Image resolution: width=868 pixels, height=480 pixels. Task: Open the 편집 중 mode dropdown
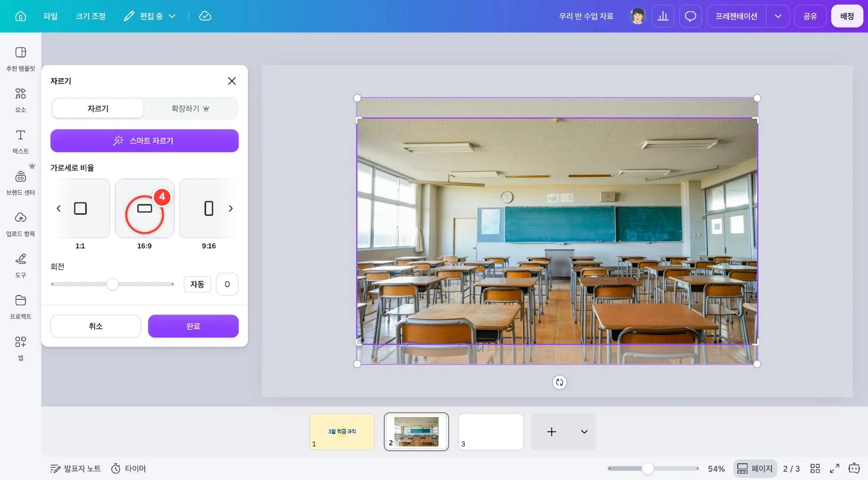click(150, 16)
